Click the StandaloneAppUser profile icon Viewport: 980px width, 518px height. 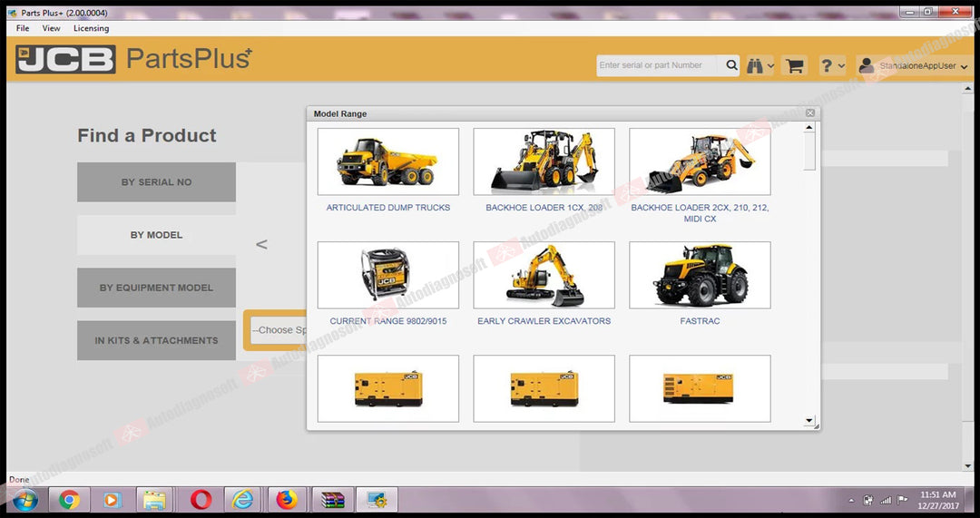867,65
